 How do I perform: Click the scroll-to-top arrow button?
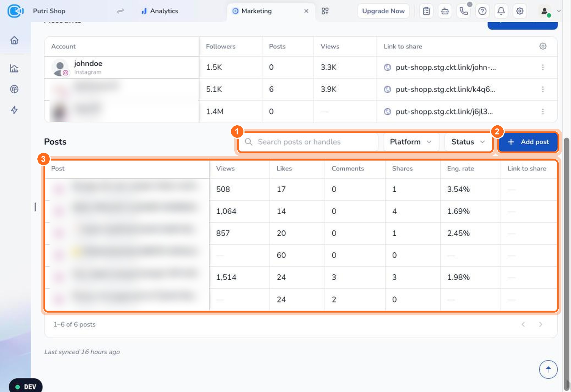coord(548,369)
